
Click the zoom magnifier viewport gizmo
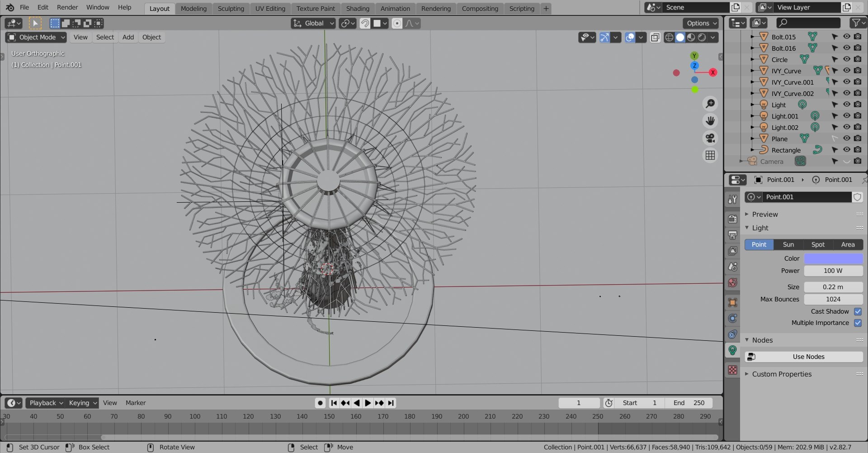[x=710, y=104]
